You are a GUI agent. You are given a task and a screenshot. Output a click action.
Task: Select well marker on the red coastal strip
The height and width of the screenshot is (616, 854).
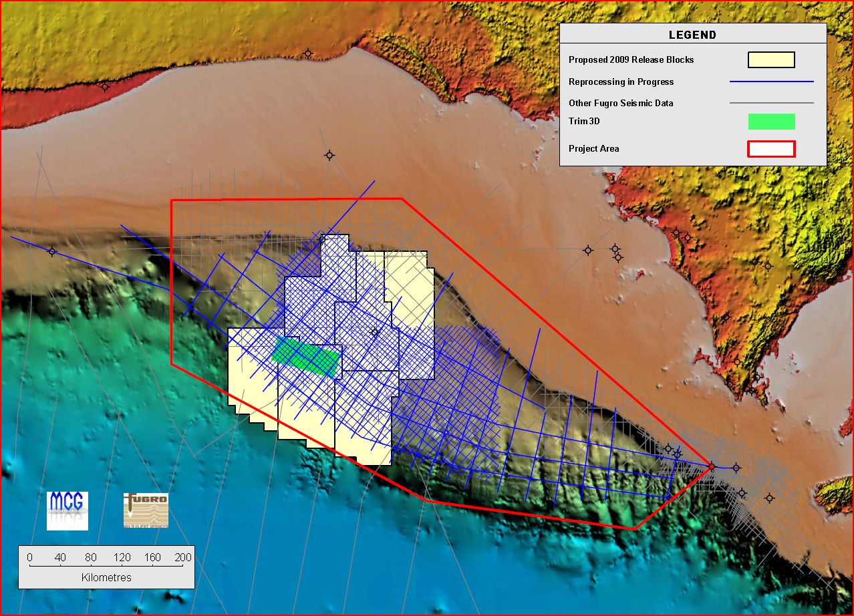click(x=105, y=87)
